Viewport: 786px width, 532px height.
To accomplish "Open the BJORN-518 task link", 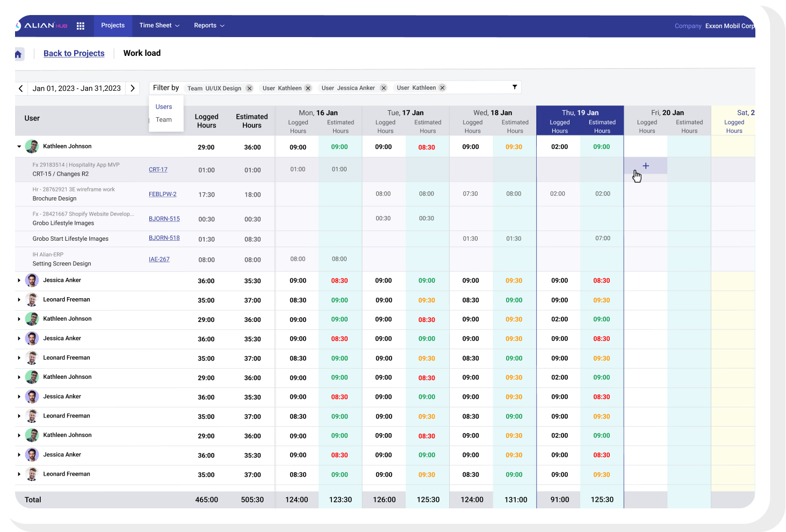I will click(x=164, y=238).
